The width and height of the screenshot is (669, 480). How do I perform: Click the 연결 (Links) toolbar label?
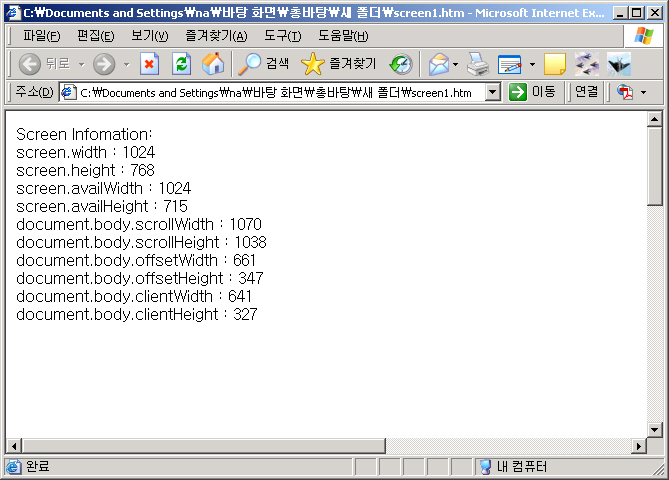(586, 91)
